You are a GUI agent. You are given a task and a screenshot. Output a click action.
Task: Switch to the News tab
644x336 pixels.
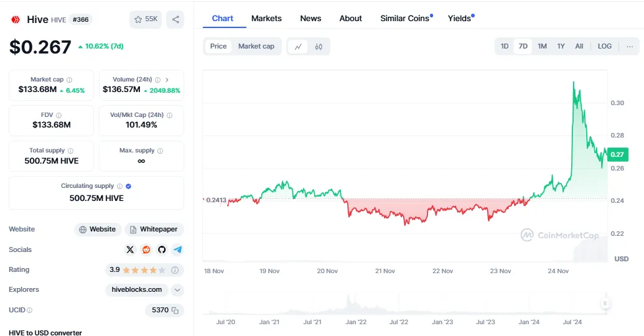click(x=310, y=19)
